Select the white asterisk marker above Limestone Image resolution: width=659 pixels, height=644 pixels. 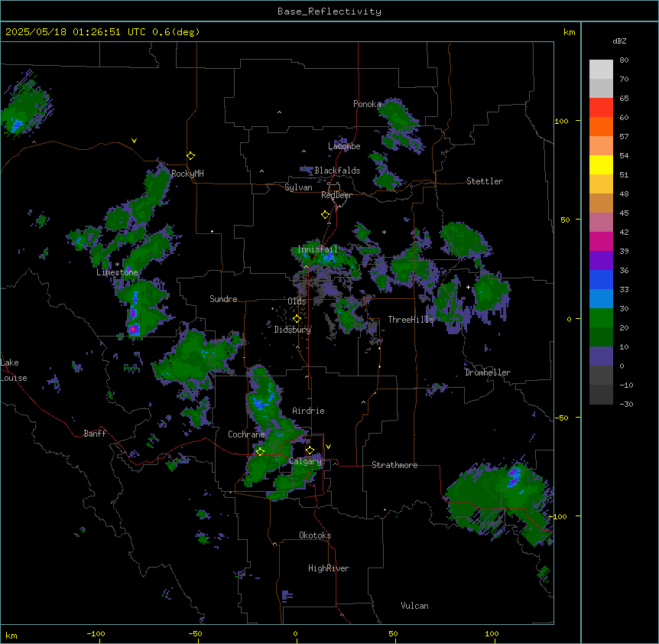pyautogui.click(x=117, y=265)
